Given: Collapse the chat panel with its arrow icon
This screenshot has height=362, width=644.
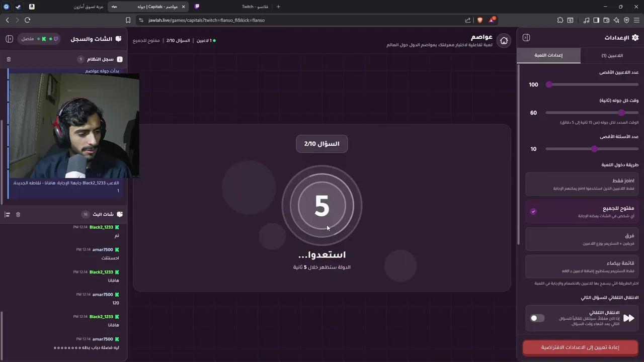Looking at the screenshot, I should point(9,39).
